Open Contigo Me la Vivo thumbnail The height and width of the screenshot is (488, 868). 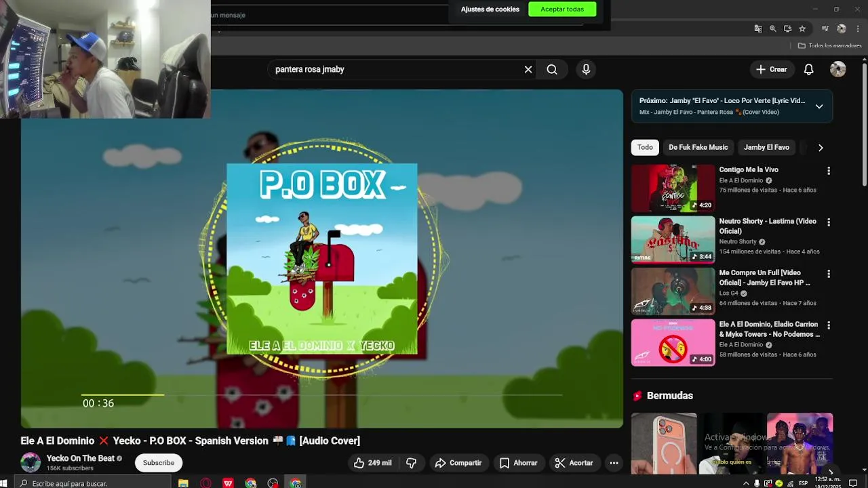click(673, 188)
